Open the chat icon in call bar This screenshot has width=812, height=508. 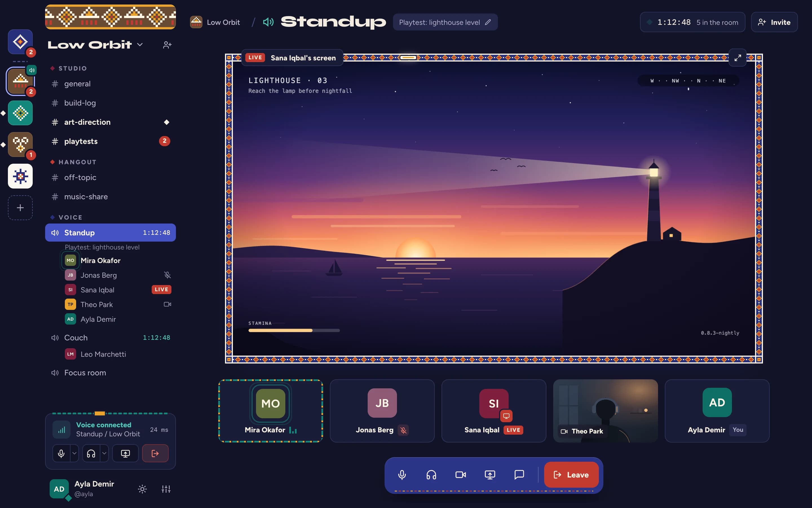pos(519,475)
